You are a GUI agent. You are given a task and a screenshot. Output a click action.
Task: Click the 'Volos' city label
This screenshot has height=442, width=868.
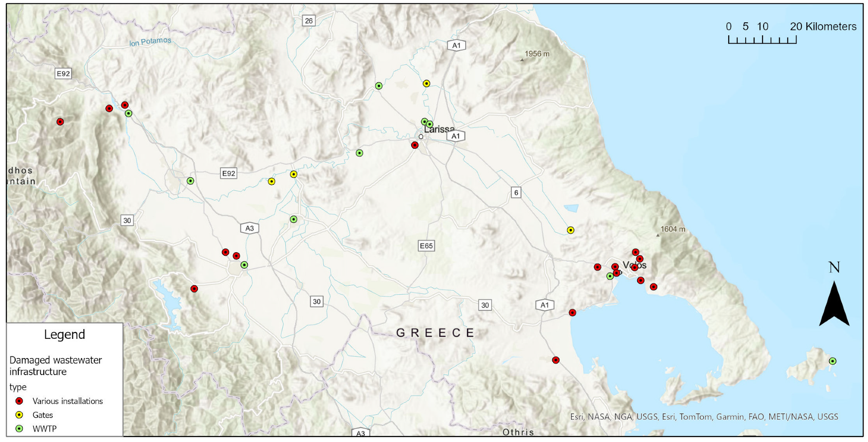634,265
